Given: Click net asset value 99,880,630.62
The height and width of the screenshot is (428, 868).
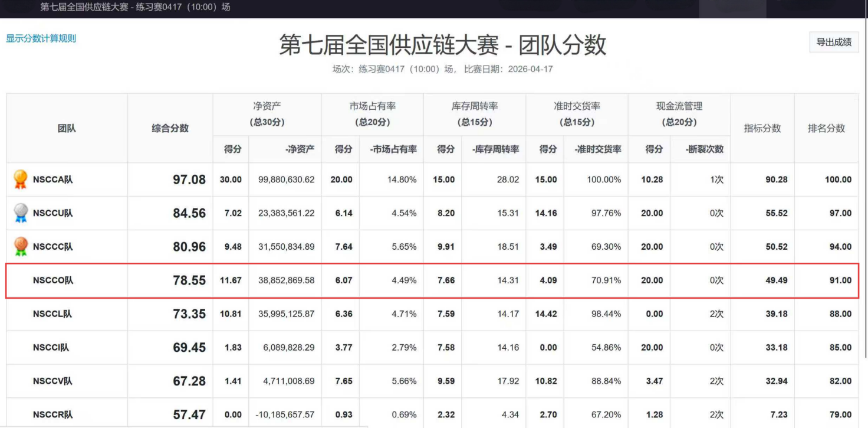Looking at the screenshot, I should (x=287, y=179).
